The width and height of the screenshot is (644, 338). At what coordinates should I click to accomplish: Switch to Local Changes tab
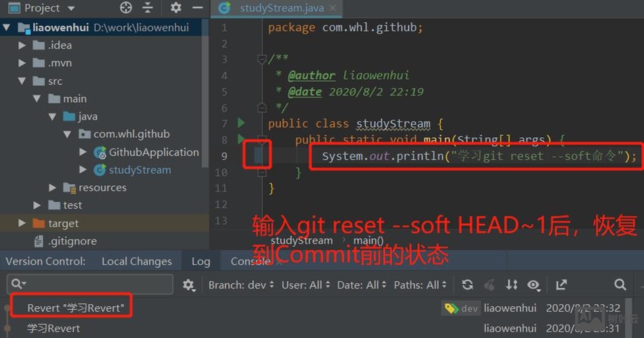pos(137,262)
